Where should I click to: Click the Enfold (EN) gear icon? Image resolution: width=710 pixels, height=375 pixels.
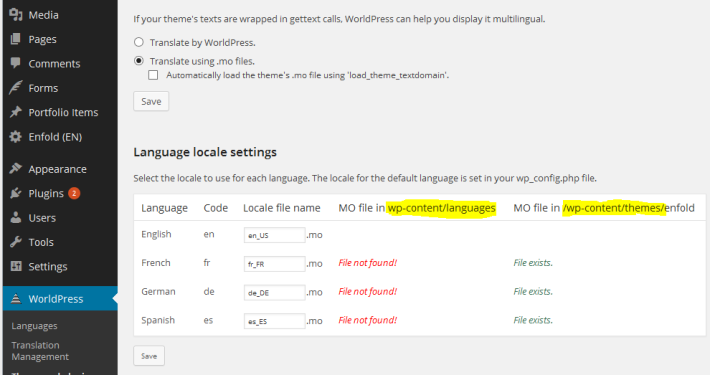[15, 137]
